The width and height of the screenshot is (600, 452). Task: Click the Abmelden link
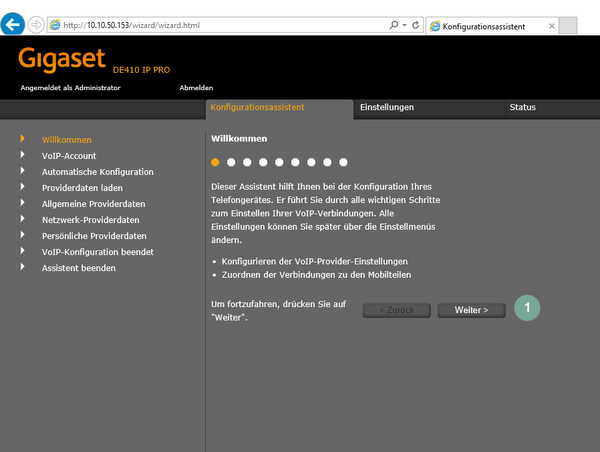(196, 88)
